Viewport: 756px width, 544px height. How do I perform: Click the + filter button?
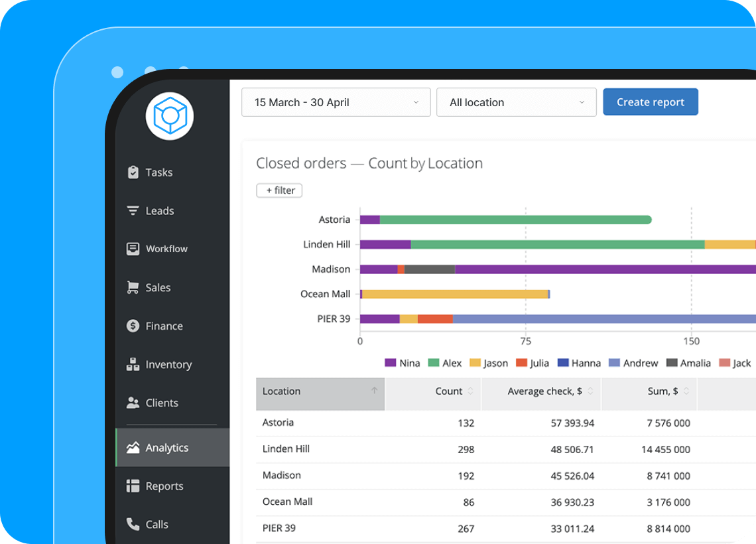tap(279, 190)
